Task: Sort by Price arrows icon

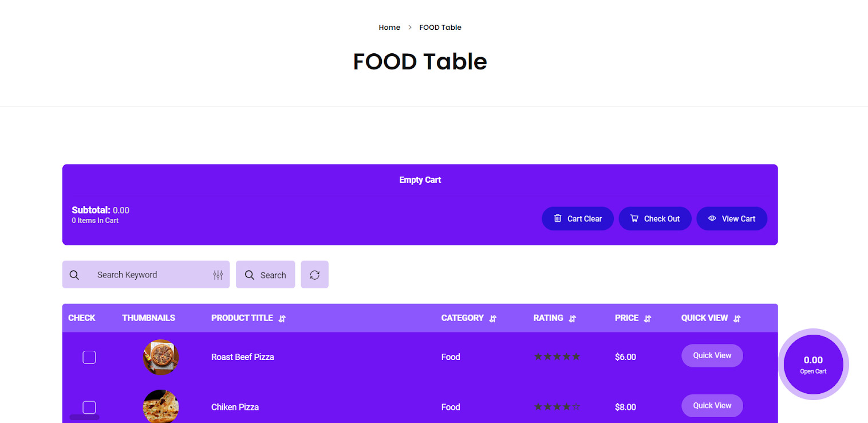Action: pyautogui.click(x=648, y=319)
